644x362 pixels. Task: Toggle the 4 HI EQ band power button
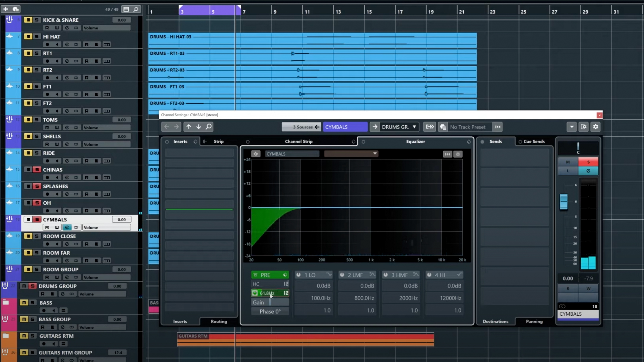click(x=429, y=275)
